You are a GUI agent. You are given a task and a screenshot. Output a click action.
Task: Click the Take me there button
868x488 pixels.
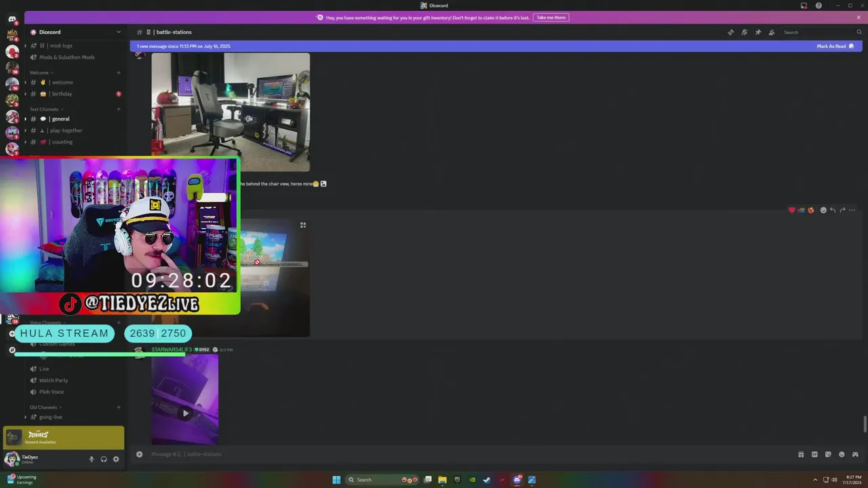coord(551,18)
